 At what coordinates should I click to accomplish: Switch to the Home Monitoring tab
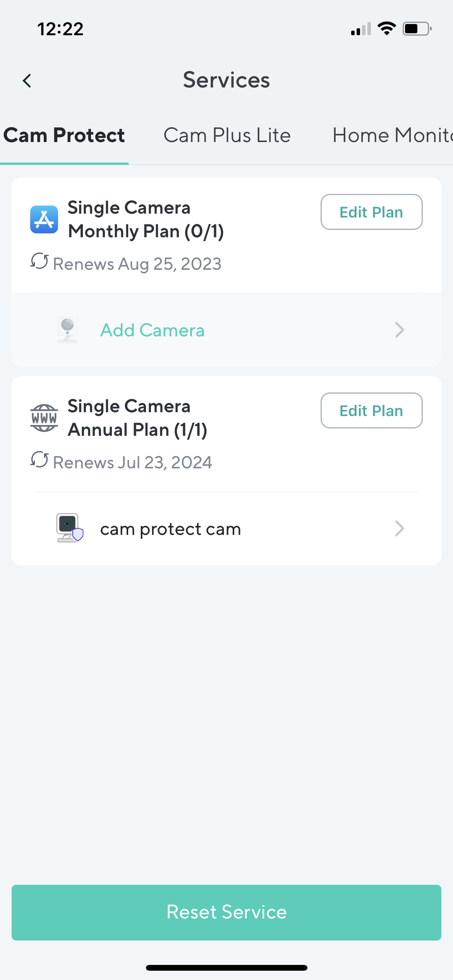point(392,135)
